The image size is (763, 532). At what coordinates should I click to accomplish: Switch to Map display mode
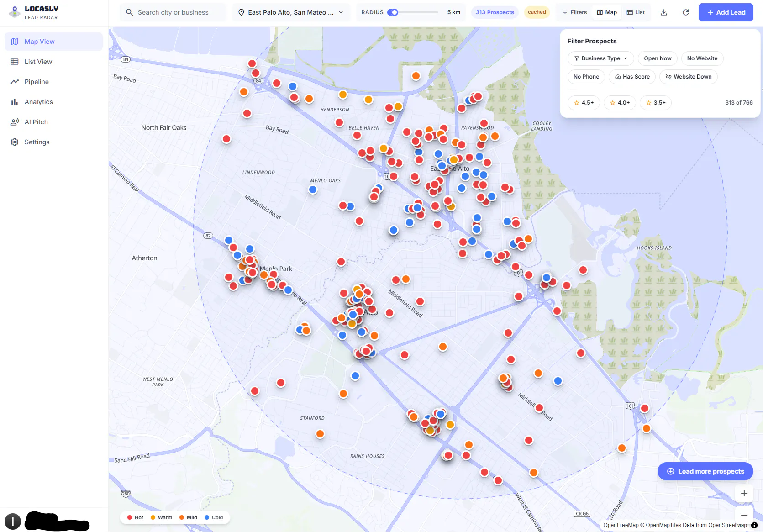point(607,12)
